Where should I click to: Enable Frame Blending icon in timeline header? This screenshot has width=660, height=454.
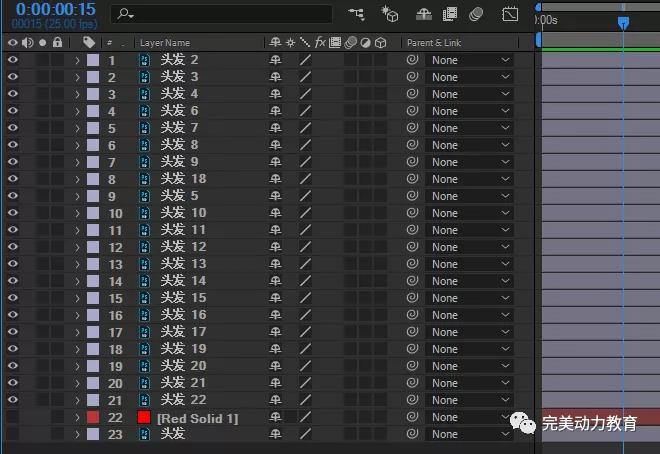[451, 14]
